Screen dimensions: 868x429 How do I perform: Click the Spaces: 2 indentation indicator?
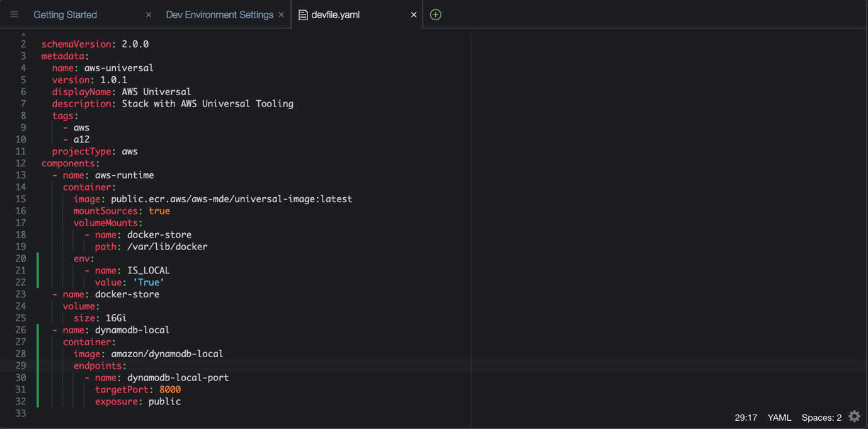click(x=821, y=417)
